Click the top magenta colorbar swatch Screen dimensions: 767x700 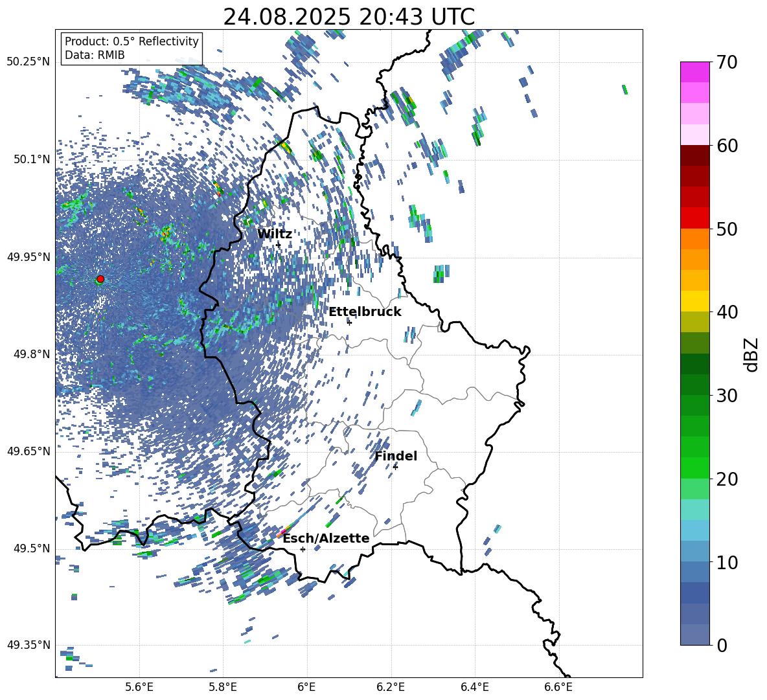tap(694, 72)
